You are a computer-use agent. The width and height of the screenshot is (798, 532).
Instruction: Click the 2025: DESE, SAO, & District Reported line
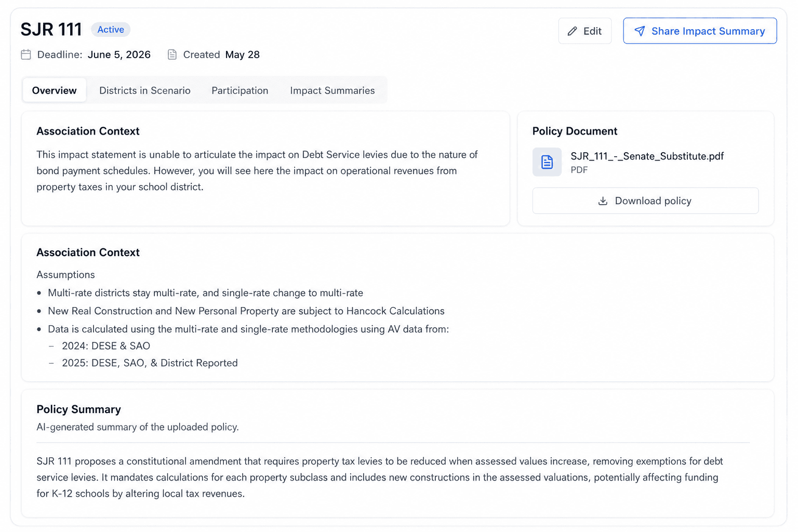click(150, 363)
